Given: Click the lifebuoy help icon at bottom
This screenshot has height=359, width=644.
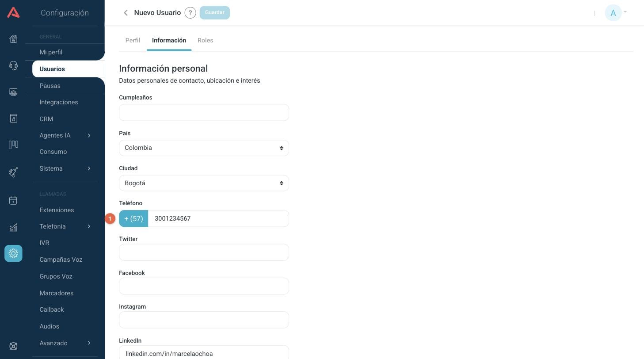Looking at the screenshot, I should pyautogui.click(x=13, y=346).
